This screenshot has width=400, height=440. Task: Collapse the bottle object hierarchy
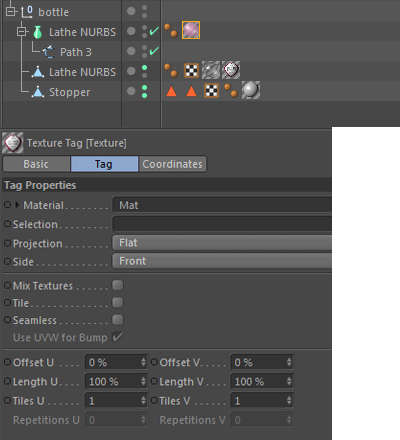10,12
